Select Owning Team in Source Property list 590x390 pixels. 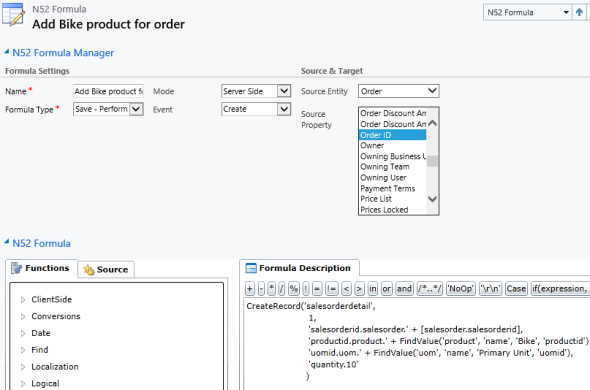[393, 167]
